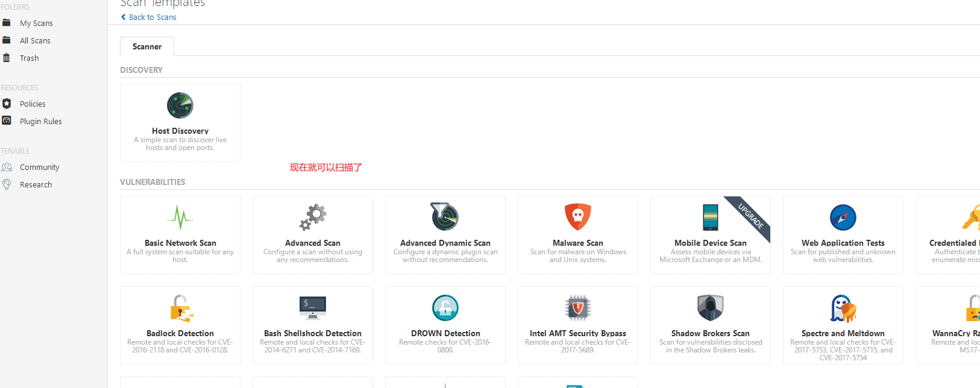Image resolution: width=980 pixels, height=388 pixels.
Task: Select the Host Discovery template title
Action: pyautogui.click(x=180, y=131)
